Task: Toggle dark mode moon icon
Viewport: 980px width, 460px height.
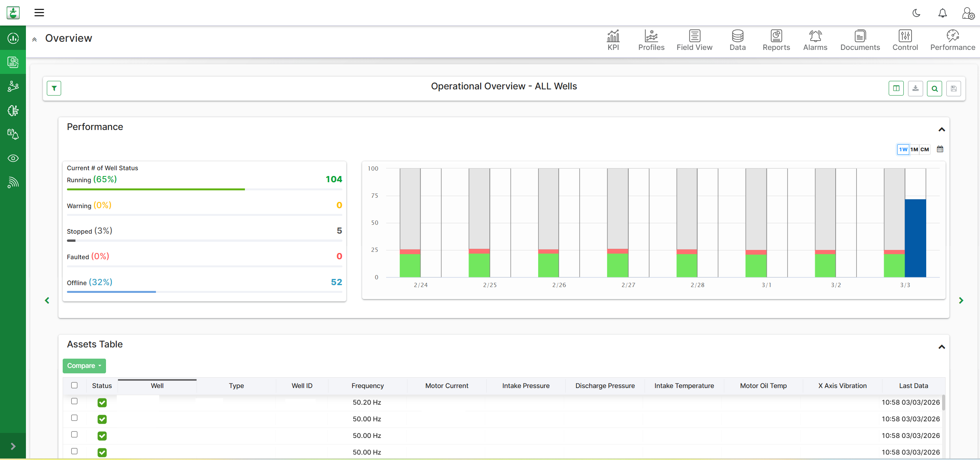Action: (916, 13)
